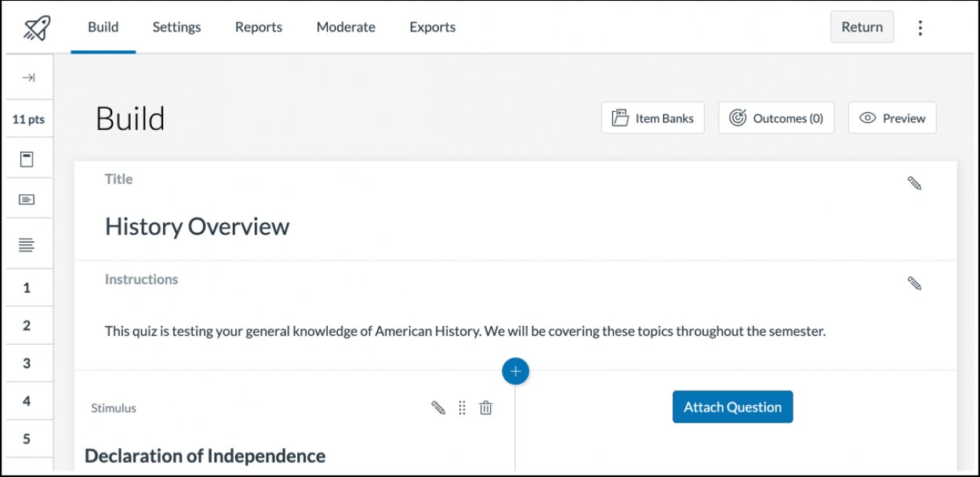
Task: Open the quiz Preview
Action: click(892, 117)
